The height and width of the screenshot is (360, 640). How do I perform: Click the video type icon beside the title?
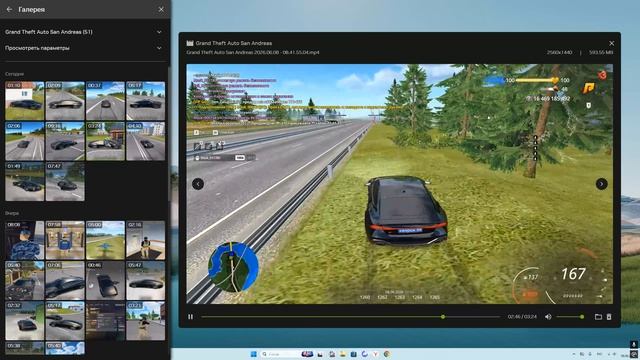[190, 43]
